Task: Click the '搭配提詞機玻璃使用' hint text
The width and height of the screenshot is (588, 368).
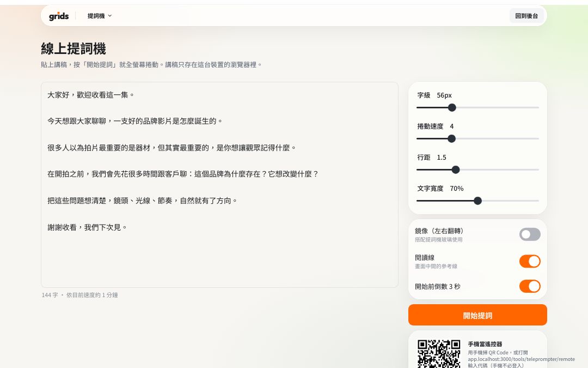Action: coord(438,239)
